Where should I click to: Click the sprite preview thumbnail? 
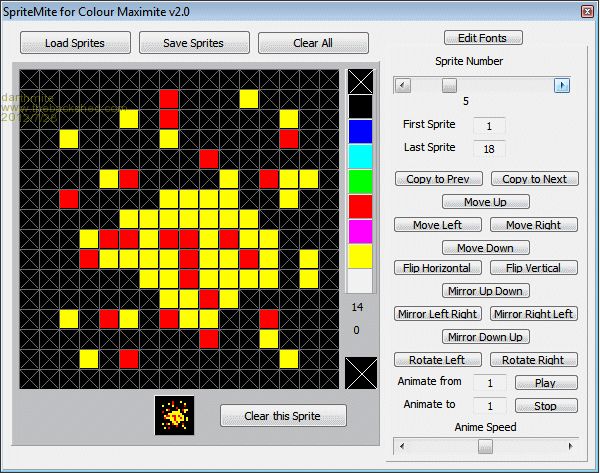pyautogui.click(x=173, y=415)
